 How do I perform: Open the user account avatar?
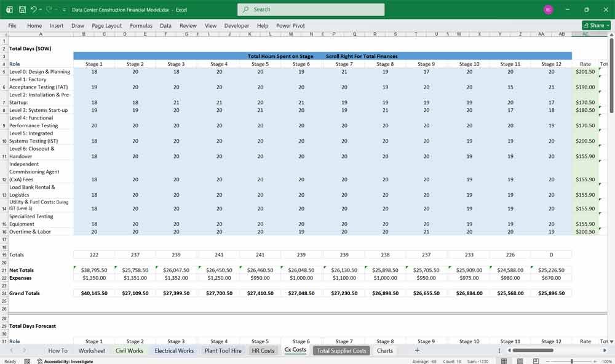click(x=549, y=9)
